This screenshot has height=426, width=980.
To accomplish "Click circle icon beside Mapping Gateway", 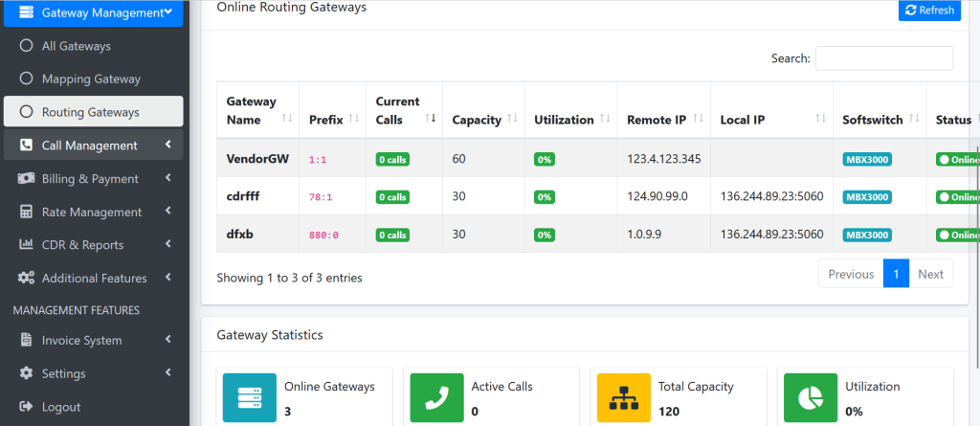I will point(26,78).
